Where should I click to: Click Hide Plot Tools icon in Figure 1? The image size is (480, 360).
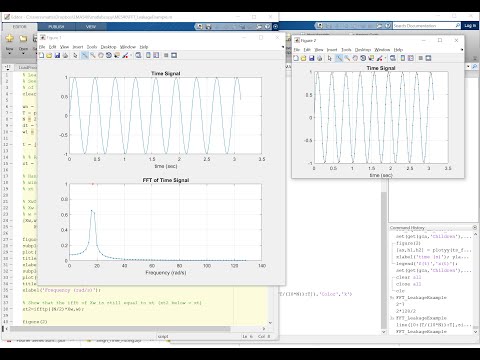pos(166,55)
